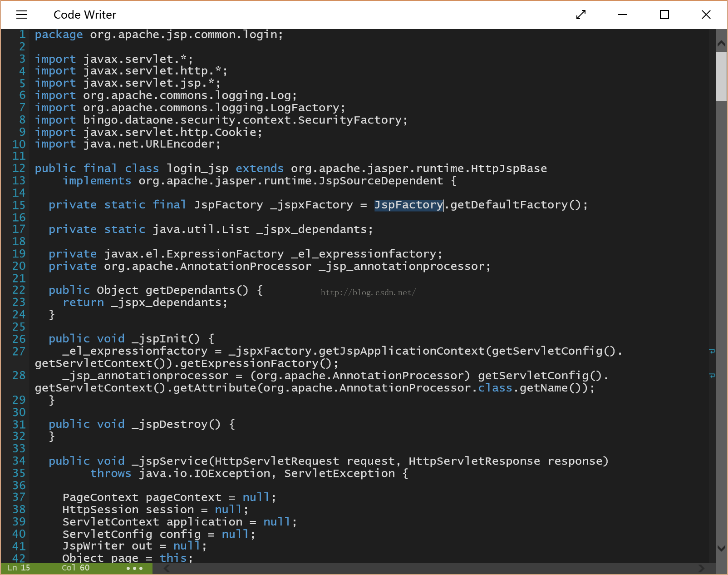Click line number 15
The height and width of the screenshot is (575, 728).
pyautogui.click(x=19, y=205)
